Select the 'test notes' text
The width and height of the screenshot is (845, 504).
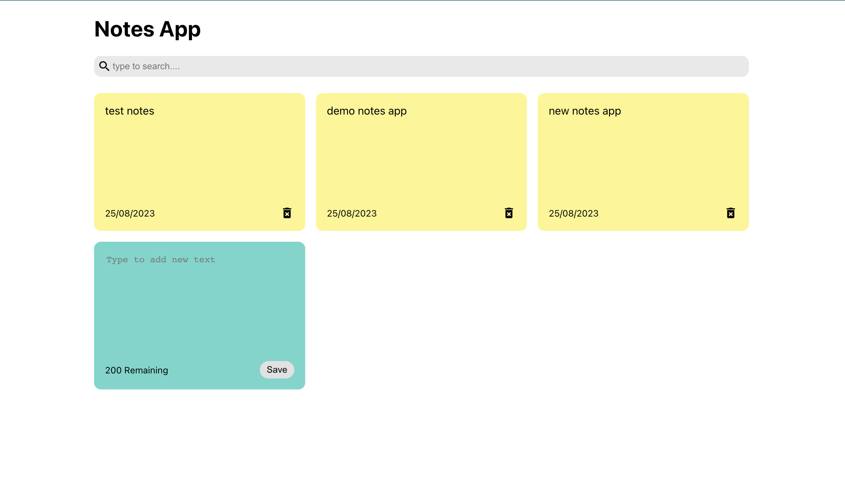pos(130,111)
